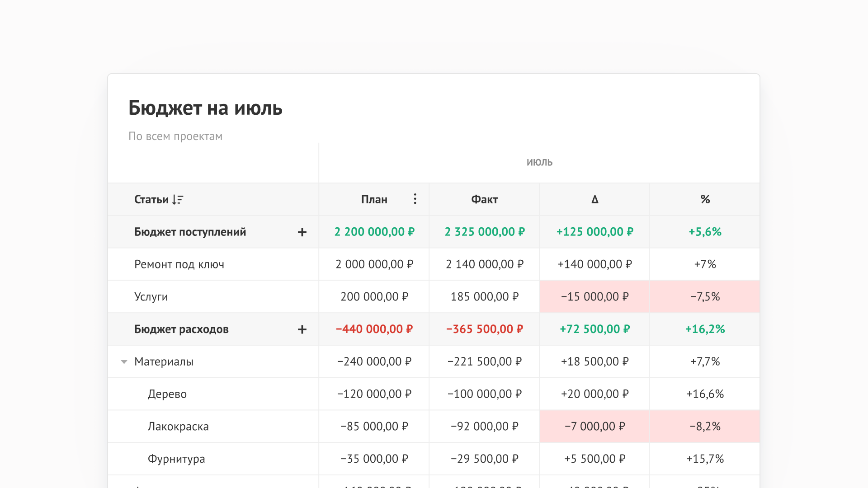
Task: Add item to Бюджет расходов with plus
Action: pyautogui.click(x=302, y=329)
